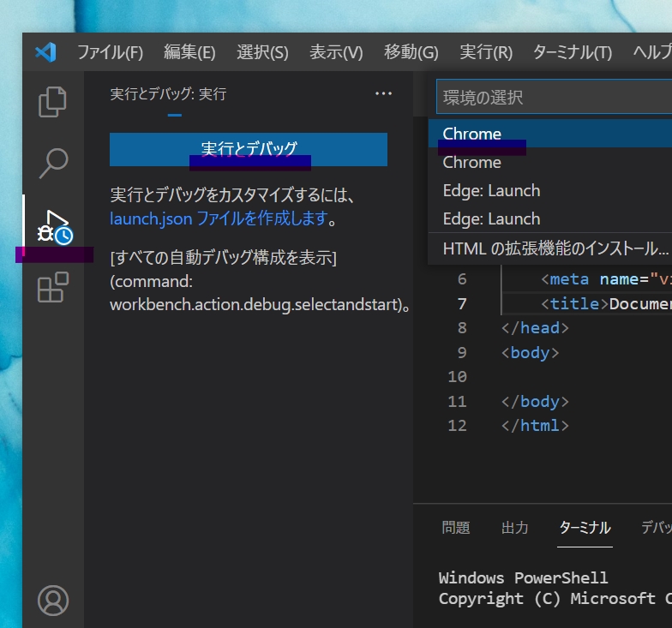Viewport: 672px width, 628px height.
Task: Open the 実行(R) menu
Action: point(485,52)
